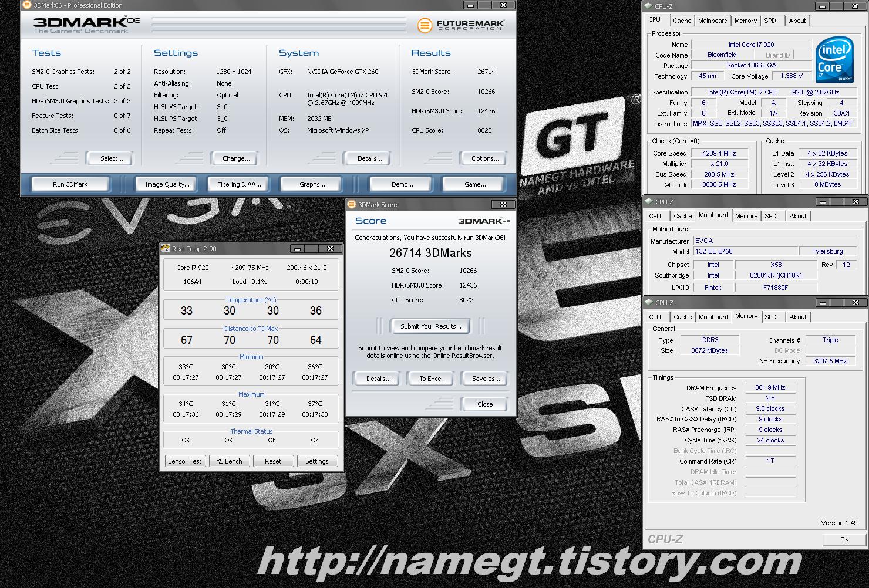Viewport: 869px width, 588px height.
Task: Click the middle CPU-Z title bar icon
Action: click(649, 201)
